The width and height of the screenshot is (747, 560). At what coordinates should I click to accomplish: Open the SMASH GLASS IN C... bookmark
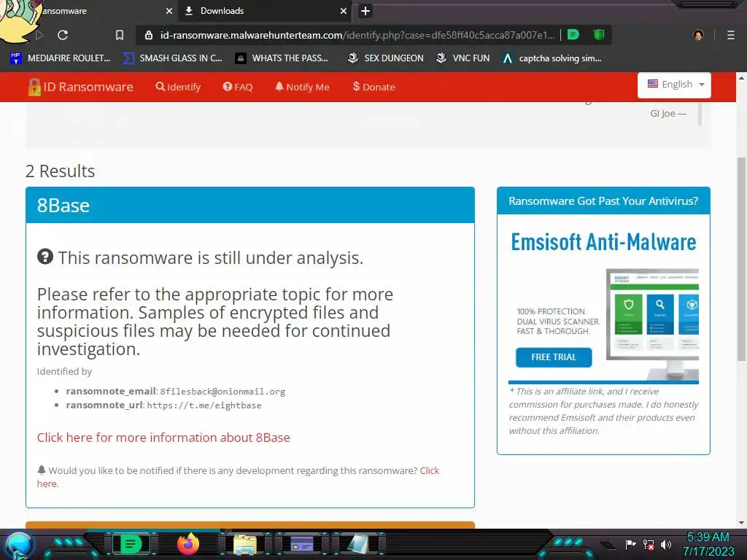(172, 58)
